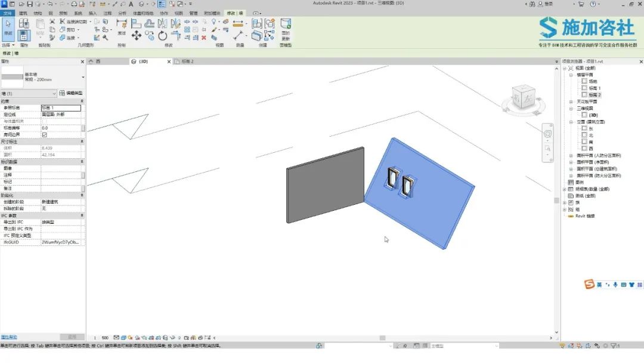The image size is (644, 363).
Task: Click the 标高偏移 value field
Action: click(61, 128)
